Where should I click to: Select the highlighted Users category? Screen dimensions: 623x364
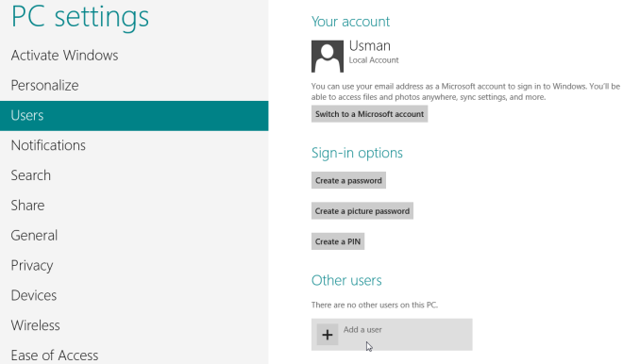(x=134, y=115)
